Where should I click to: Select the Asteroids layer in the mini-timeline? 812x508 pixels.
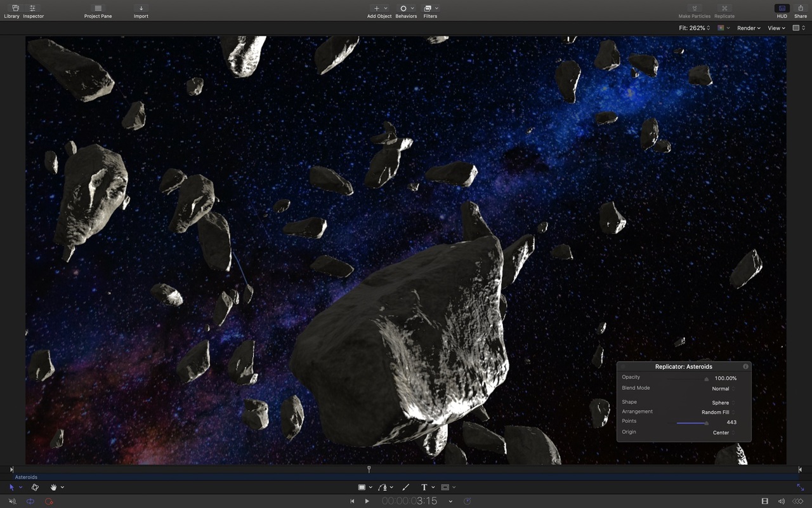pyautogui.click(x=26, y=477)
